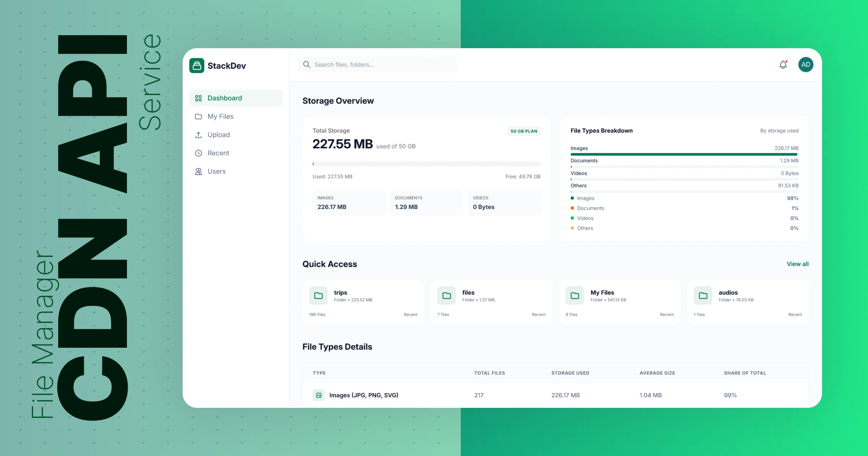The image size is (868, 456).
Task: Click the total storage usage progress bar
Action: pyautogui.click(x=426, y=164)
